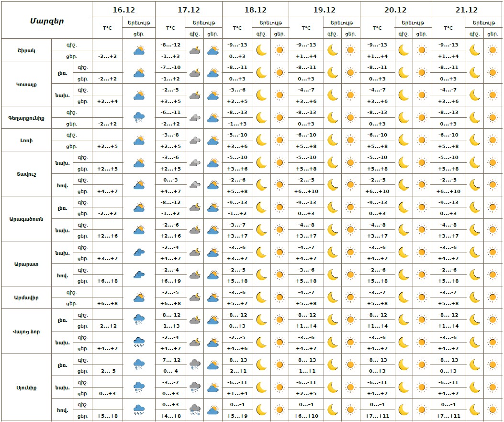Click Արմավիր partly cloudy icon for 16.12
The image size is (504, 422).
[x=139, y=297]
